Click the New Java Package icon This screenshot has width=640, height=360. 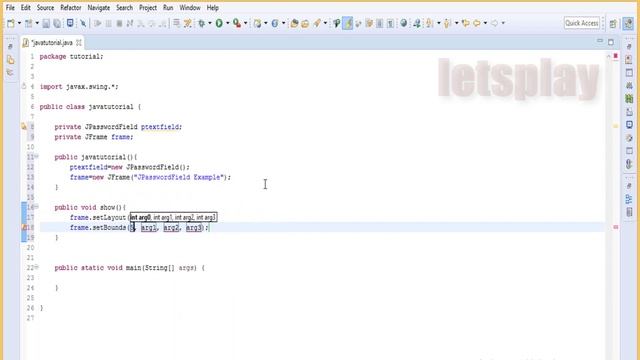pyautogui.click(x=257, y=24)
